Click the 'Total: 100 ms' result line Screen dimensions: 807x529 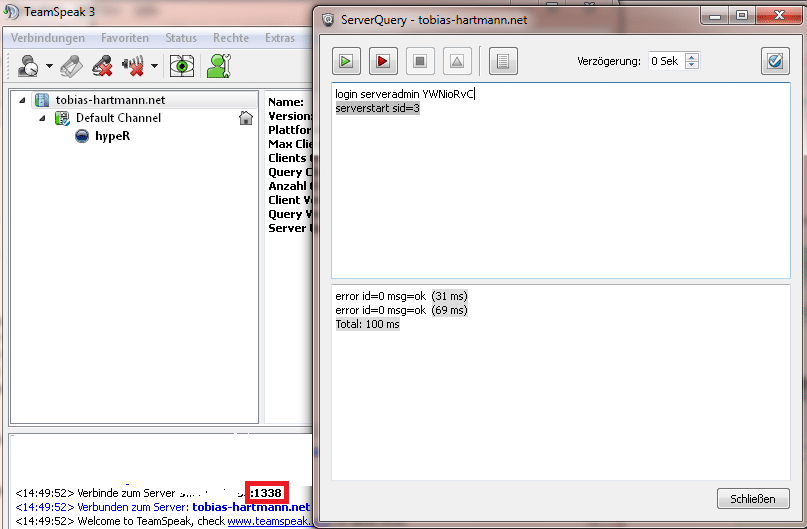(367, 324)
